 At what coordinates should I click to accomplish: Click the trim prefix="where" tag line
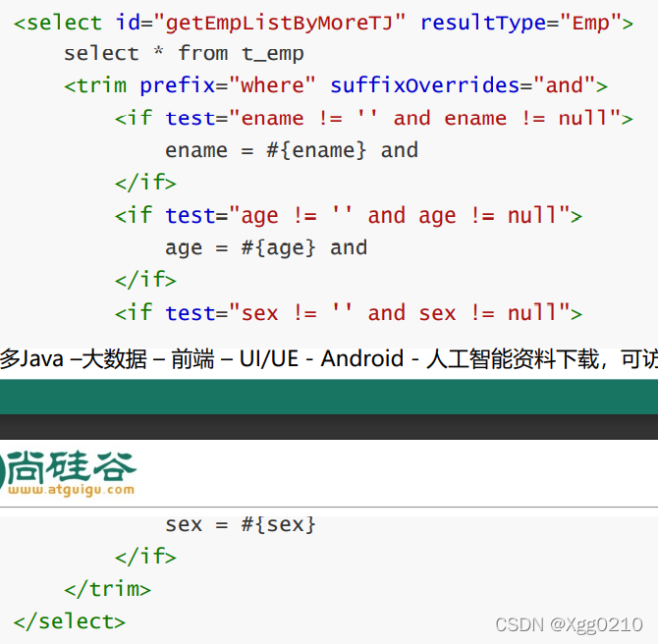tap(336, 85)
